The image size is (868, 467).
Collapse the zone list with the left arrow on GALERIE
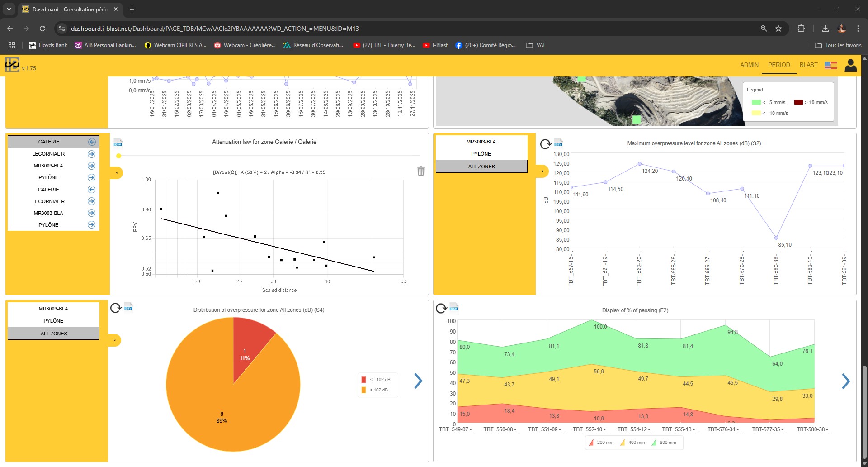[x=91, y=141]
